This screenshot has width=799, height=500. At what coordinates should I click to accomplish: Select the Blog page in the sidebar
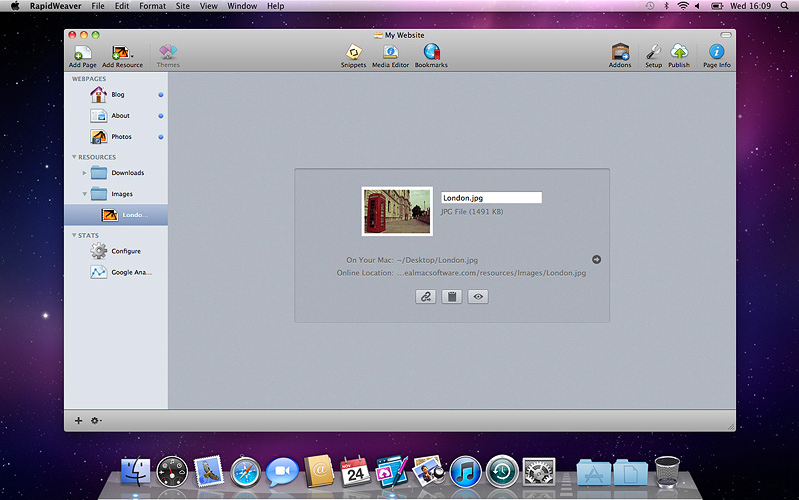(x=118, y=95)
